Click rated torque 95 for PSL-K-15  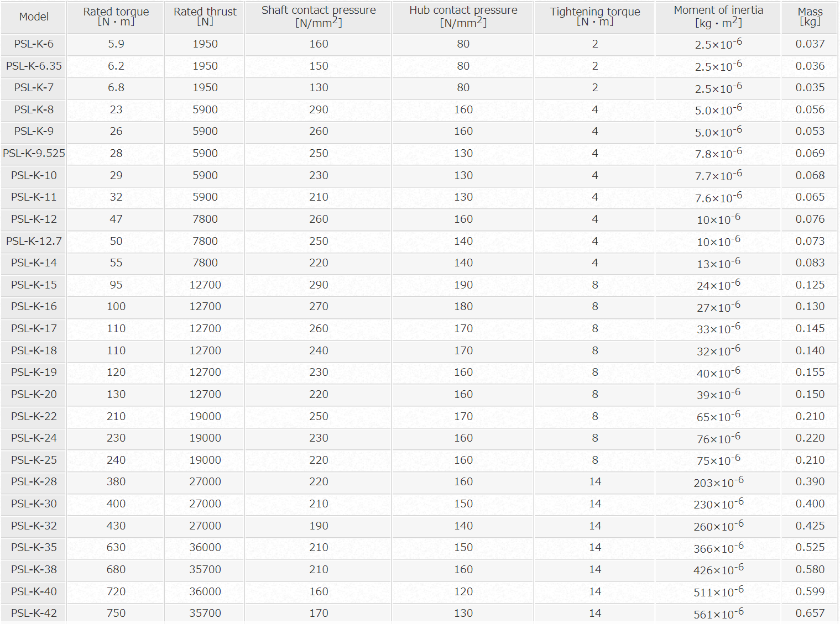(x=116, y=285)
